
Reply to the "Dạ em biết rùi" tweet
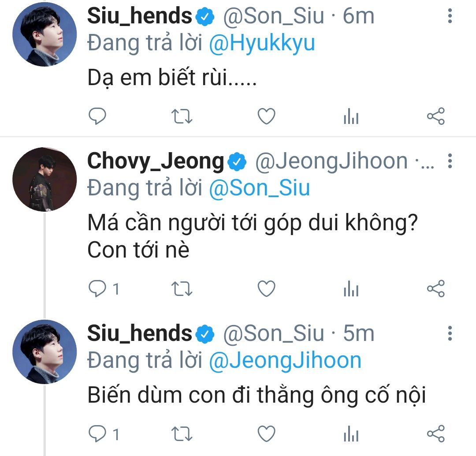click(97, 116)
